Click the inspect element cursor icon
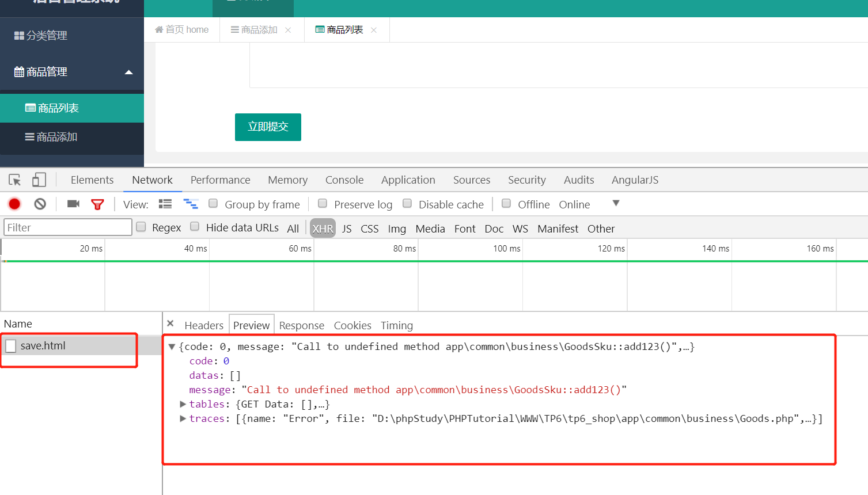 tap(15, 180)
